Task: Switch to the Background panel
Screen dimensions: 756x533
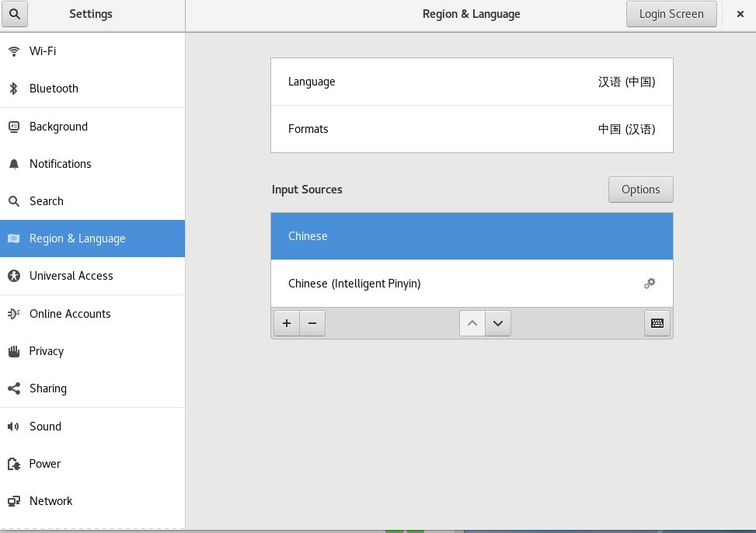Action: point(92,127)
